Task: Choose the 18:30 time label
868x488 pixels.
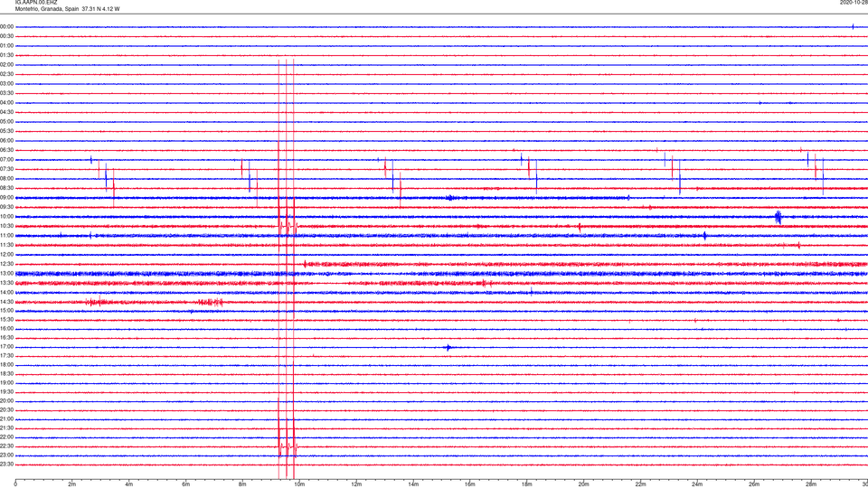Action: pos(6,374)
